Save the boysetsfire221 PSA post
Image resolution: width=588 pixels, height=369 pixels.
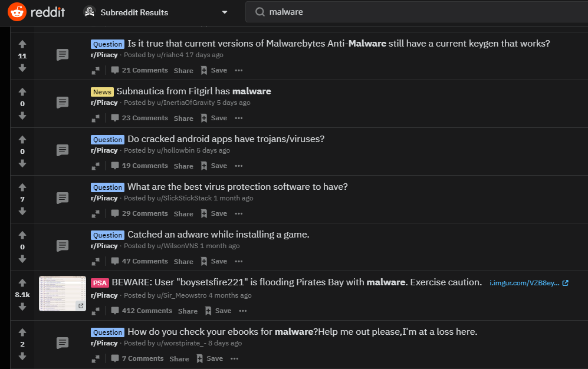[x=218, y=311]
